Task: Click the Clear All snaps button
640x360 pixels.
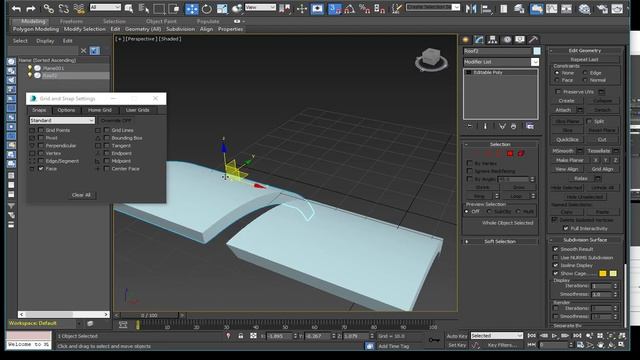Action: pyautogui.click(x=81, y=195)
